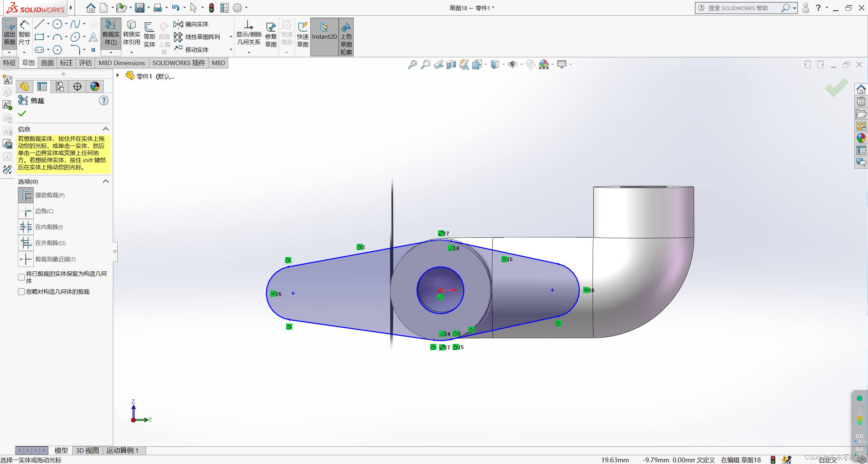Viewport: 868px width, 464px height.
Task: Click Mirror Entities (镜向实体)
Action: tap(191, 24)
